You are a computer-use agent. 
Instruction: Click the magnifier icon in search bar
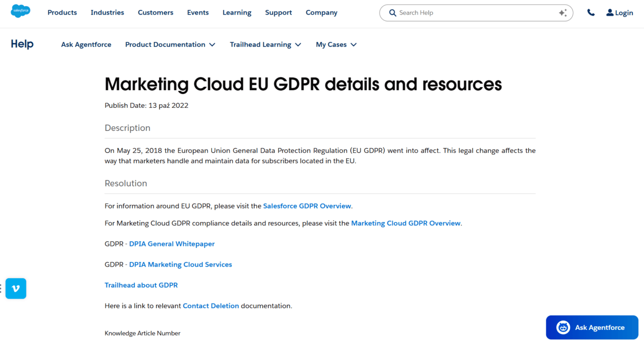[x=393, y=13]
